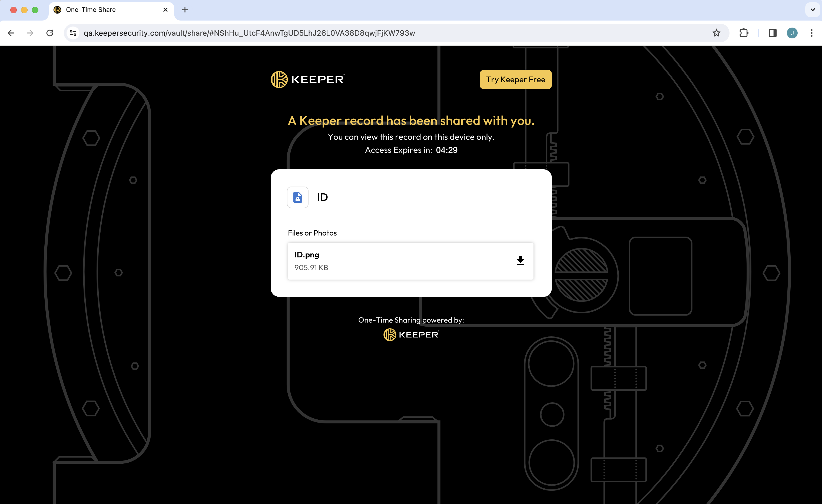Click the ID record file-lock icon
The image size is (822, 504).
click(298, 197)
